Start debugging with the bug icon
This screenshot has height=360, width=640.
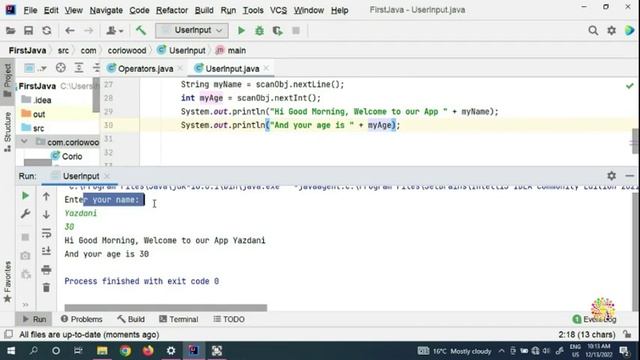[259, 31]
